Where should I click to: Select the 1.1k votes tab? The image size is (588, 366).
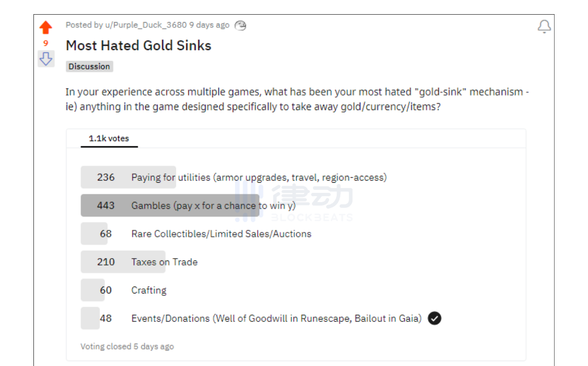[x=109, y=138]
